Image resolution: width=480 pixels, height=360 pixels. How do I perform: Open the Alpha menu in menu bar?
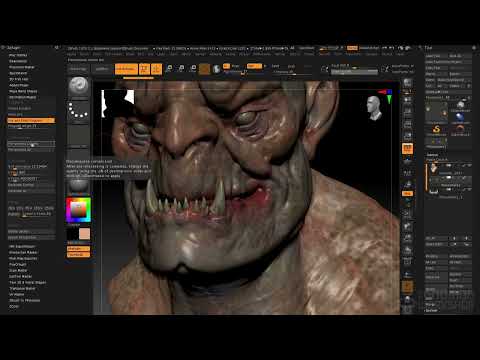pyautogui.click(x=71, y=54)
